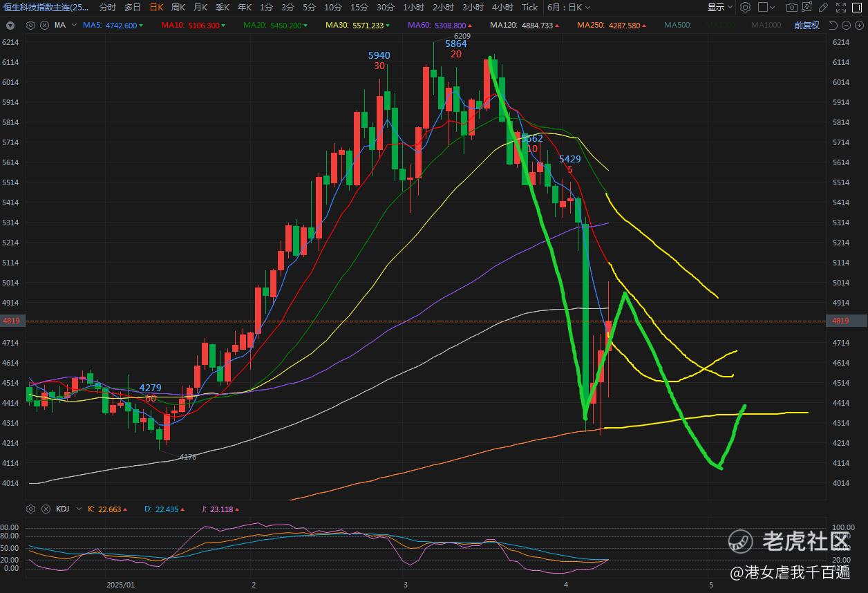Select the drawing pencil tool
This screenshot has height=593, width=868.
[822, 8]
